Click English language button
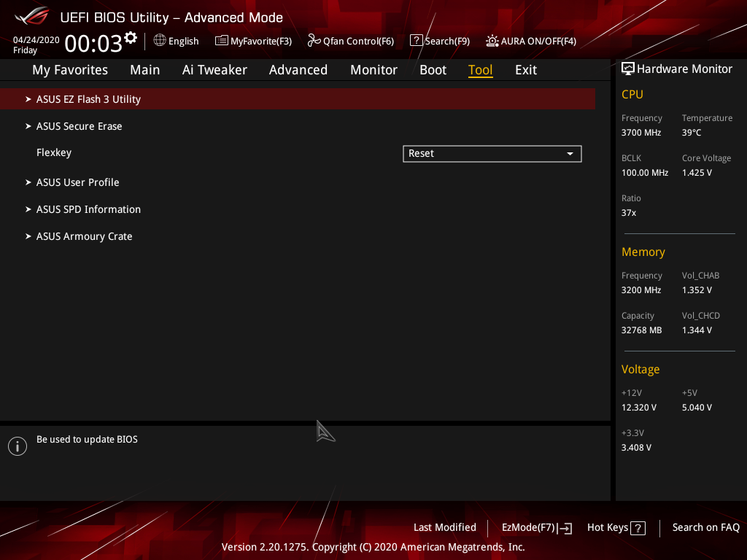Screen dimensions: 747x560 coord(177,41)
